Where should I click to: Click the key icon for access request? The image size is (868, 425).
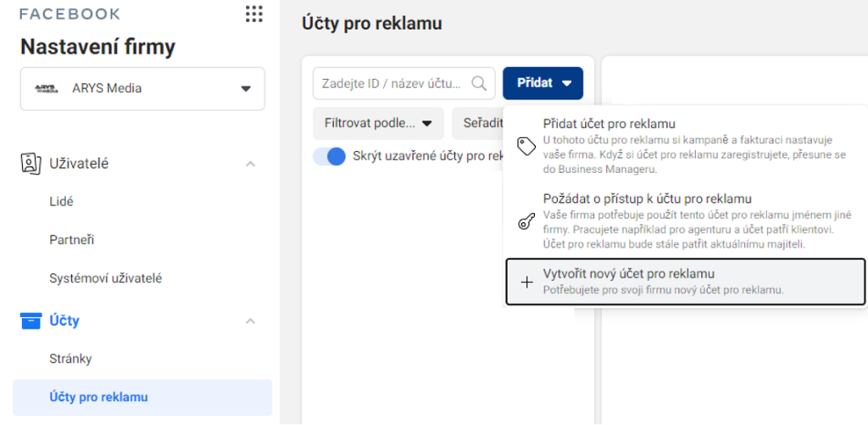pyautogui.click(x=526, y=221)
